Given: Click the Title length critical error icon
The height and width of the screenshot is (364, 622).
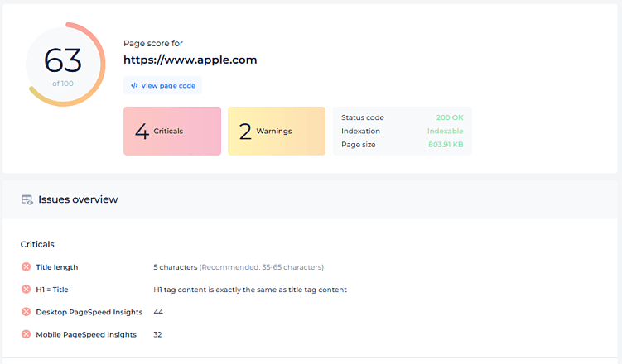Looking at the screenshot, I should coord(26,267).
